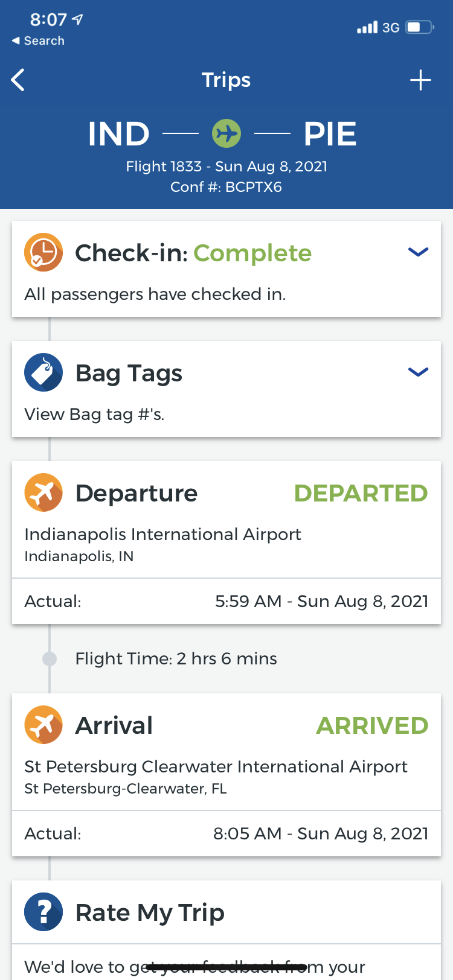This screenshot has width=453, height=980.
Task: Tap the flight time timeline dot
Action: pos(50,658)
